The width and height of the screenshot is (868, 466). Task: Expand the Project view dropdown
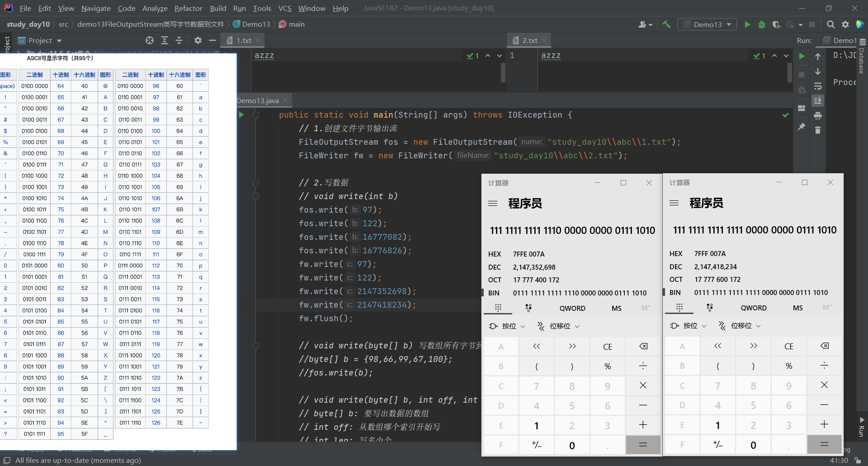click(x=59, y=41)
